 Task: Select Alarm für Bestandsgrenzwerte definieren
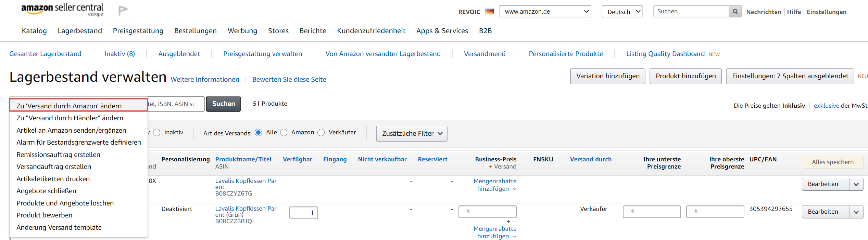(78, 142)
